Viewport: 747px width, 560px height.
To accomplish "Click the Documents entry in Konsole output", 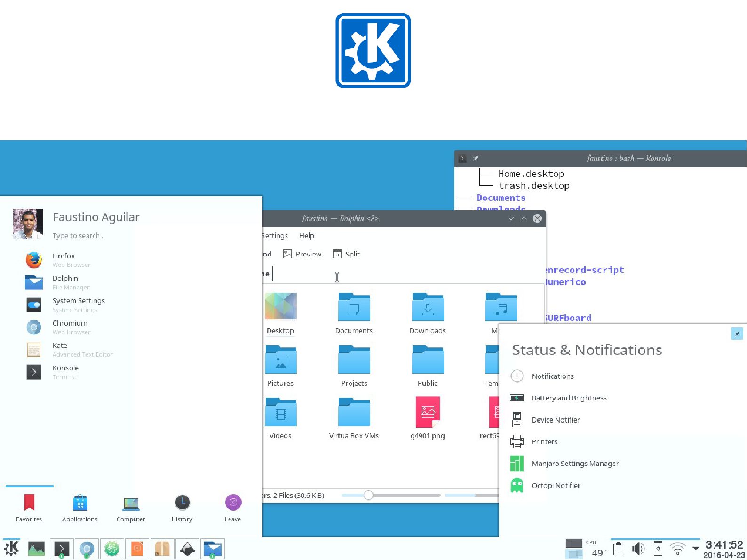I will point(501,198).
